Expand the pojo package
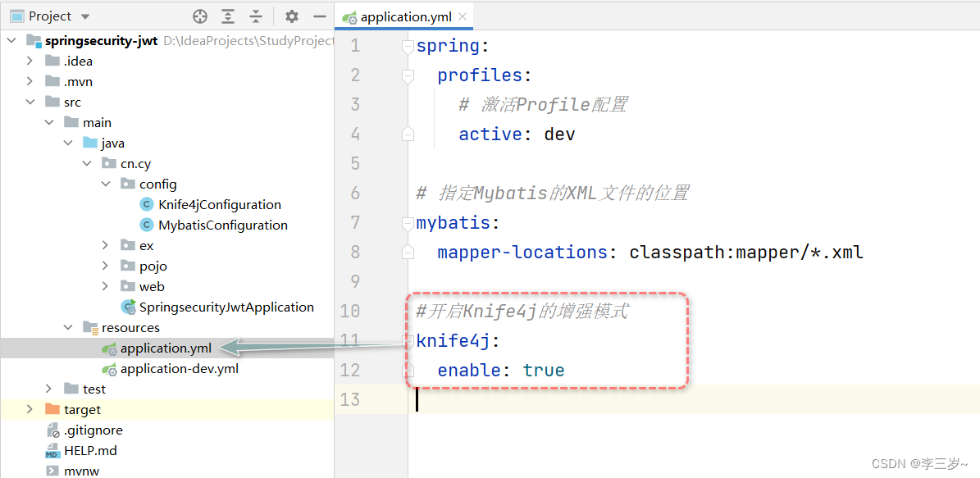This screenshot has height=478, width=980. tap(105, 266)
